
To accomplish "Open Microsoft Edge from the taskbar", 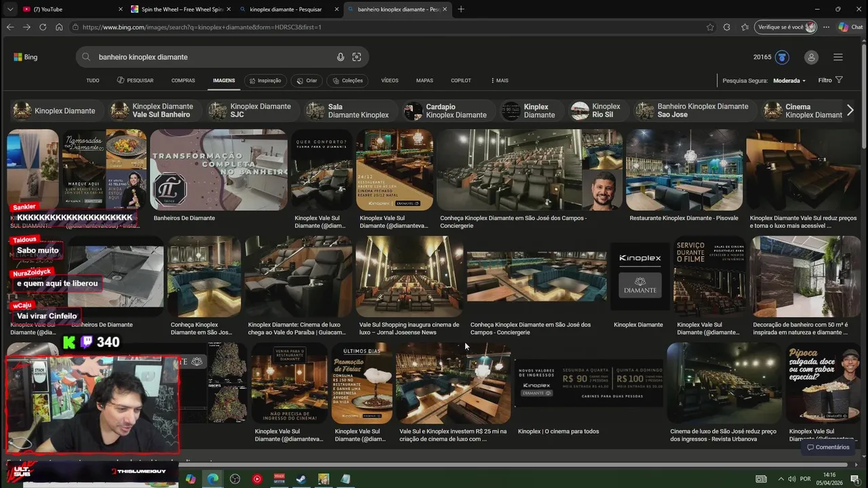I will coord(213,479).
